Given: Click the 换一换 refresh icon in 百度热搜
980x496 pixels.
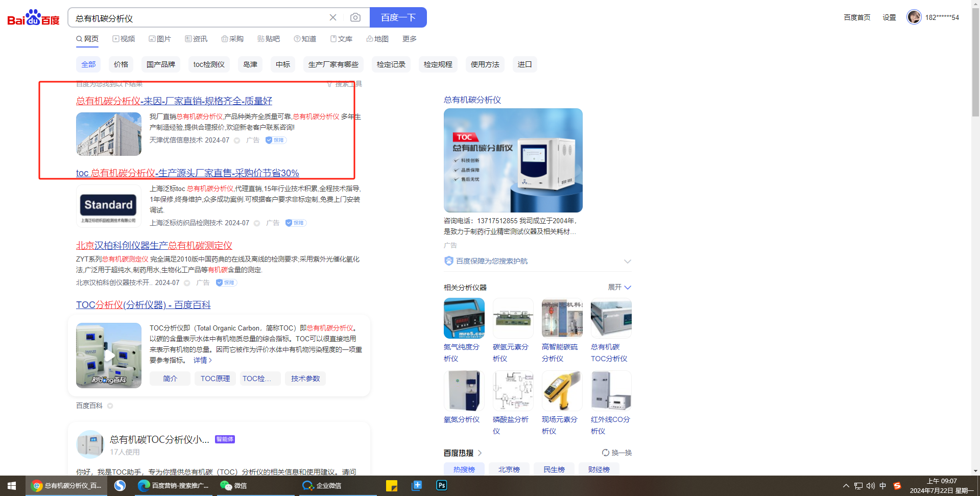Looking at the screenshot, I should click(606, 453).
